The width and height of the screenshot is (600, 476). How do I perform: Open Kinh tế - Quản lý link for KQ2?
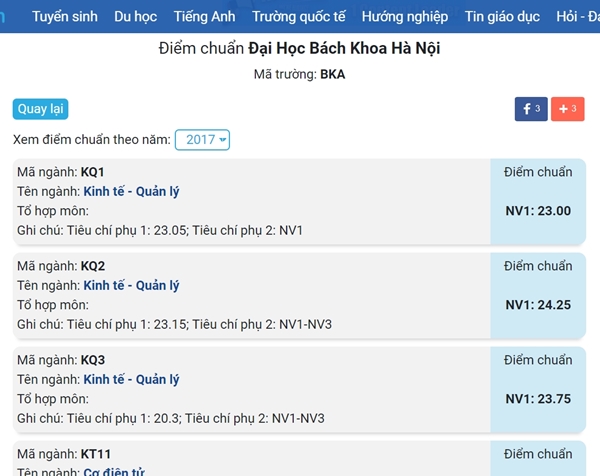(131, 285)
